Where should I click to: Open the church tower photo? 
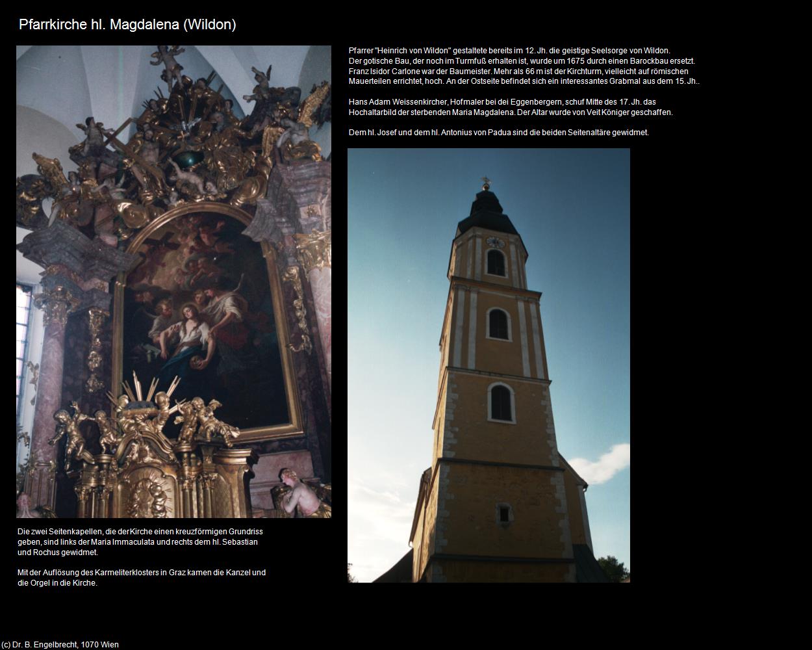pyautogui.click(x=488, y=365)
